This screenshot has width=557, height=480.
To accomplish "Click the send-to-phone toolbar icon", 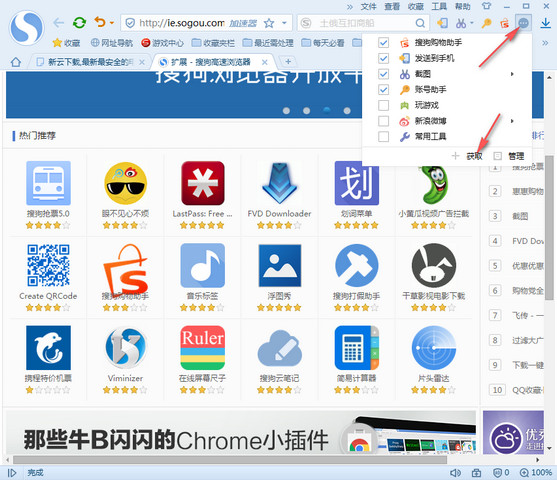I will (442, 23).
